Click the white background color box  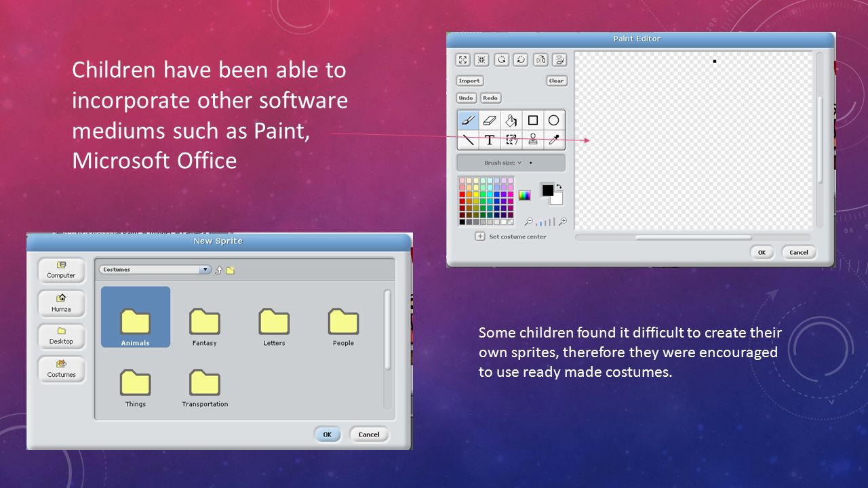pyautogui.click(x=558, y=200)
